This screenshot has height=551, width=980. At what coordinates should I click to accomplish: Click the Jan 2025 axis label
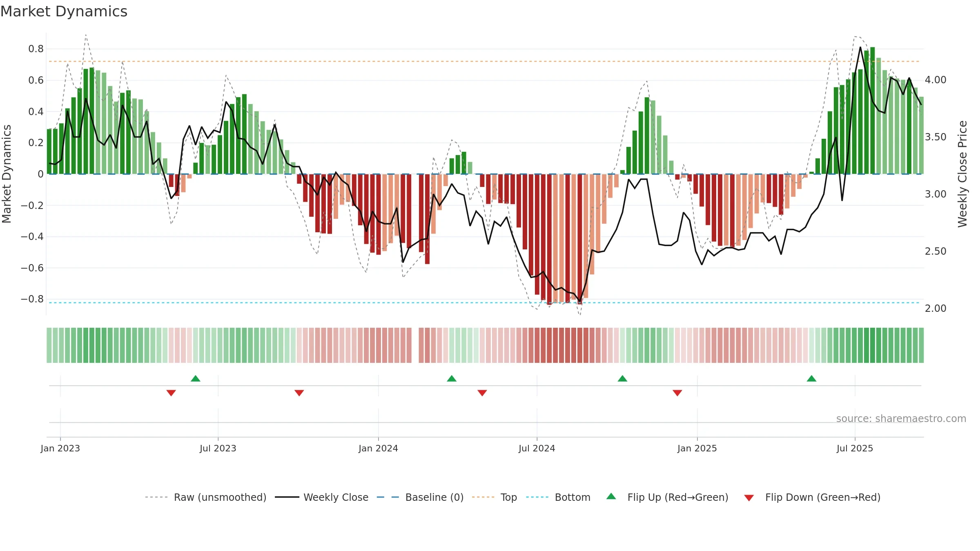point(697,448)
